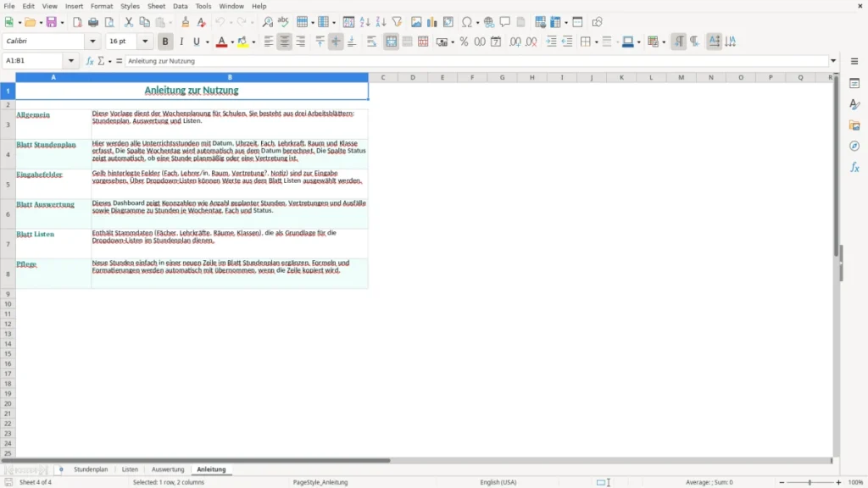Toggle Align Right

[x=301, y=42]
